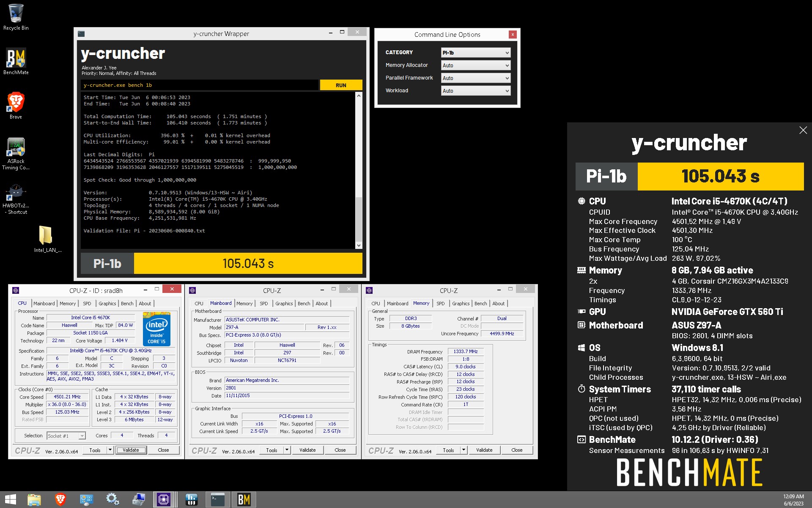
Task: Launch BenchMate from the desktop shortcut
Action: point(16,61)
